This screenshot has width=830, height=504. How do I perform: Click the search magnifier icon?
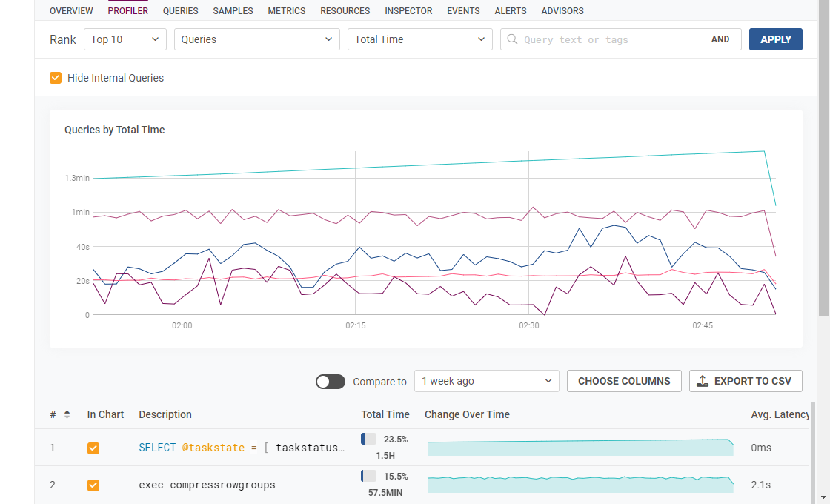(512, 39)
